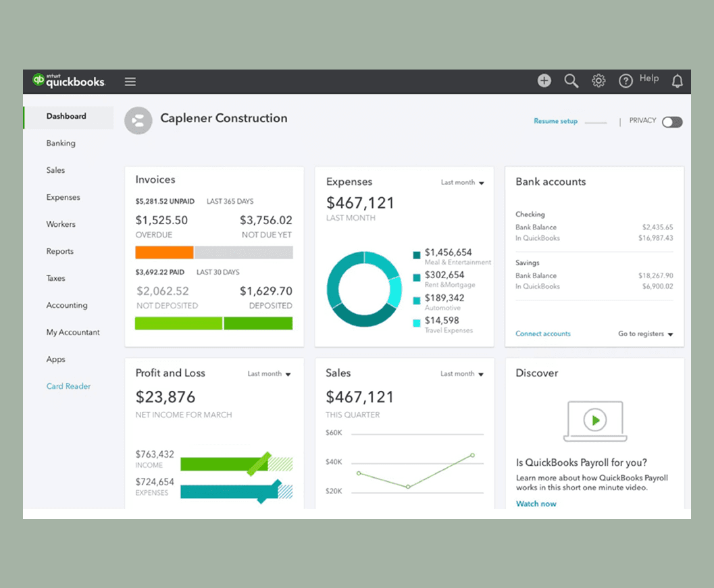Open the Taxes section

pos(55,278)
